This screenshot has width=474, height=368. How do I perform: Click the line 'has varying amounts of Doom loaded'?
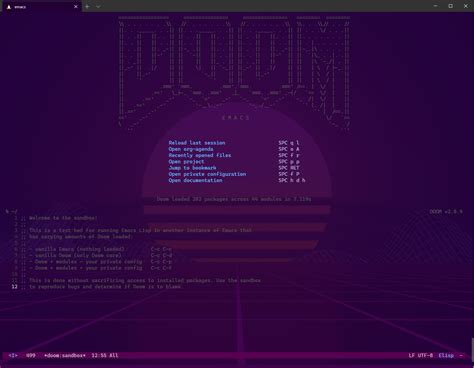tap(81, 237)
